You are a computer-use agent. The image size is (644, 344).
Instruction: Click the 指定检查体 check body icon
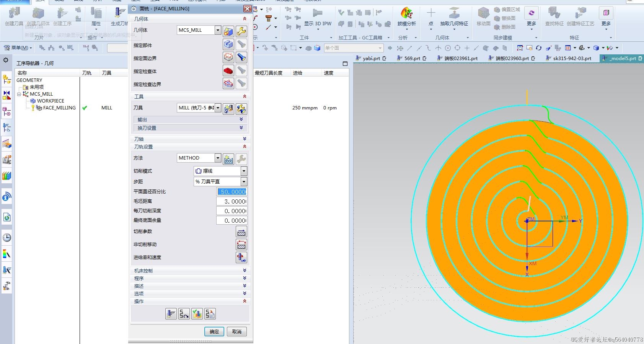pos(228,70)
